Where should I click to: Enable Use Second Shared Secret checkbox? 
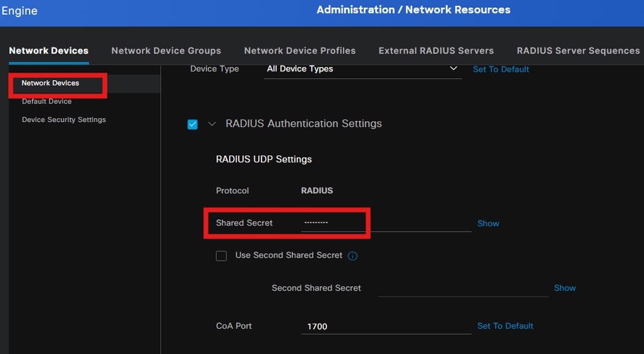(x=221, y=256)
